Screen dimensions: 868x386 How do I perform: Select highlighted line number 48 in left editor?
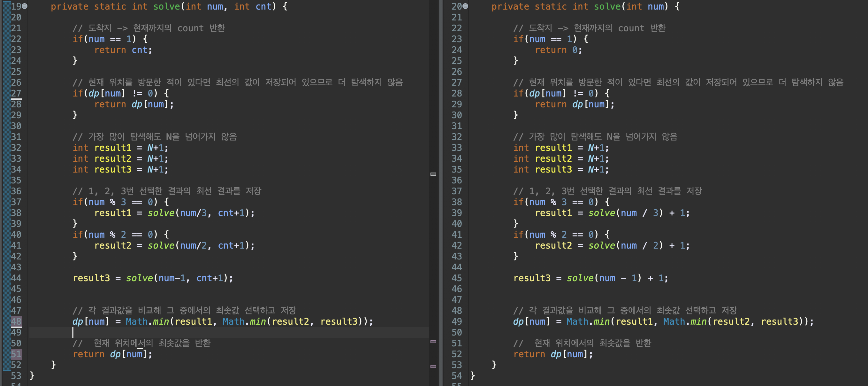pyautogui.click(x=16, y=321)
